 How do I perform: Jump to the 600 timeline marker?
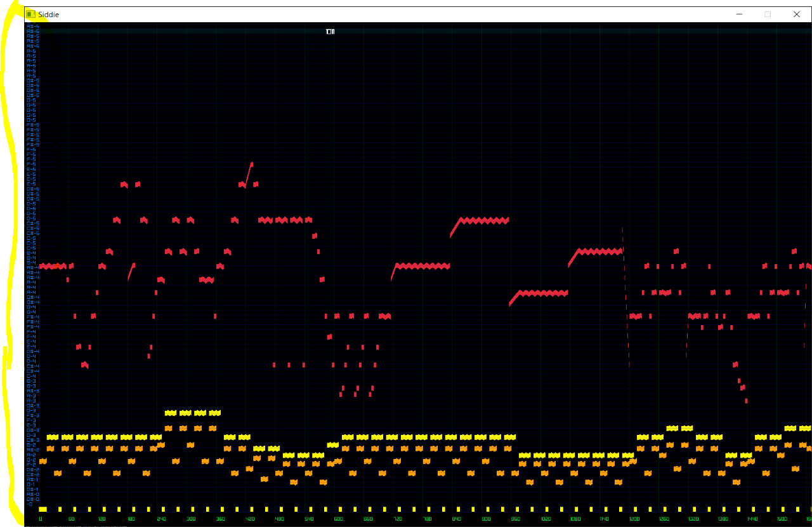(338, 519)
